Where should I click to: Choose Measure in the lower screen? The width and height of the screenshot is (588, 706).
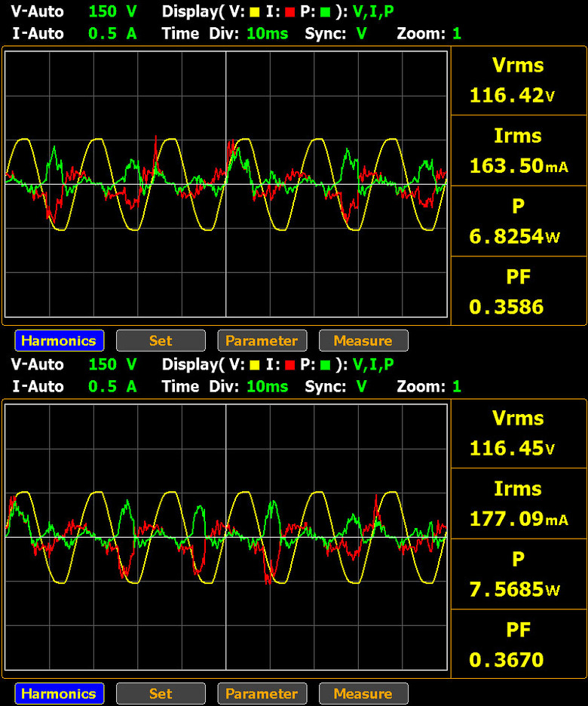[x=363, y=693]
